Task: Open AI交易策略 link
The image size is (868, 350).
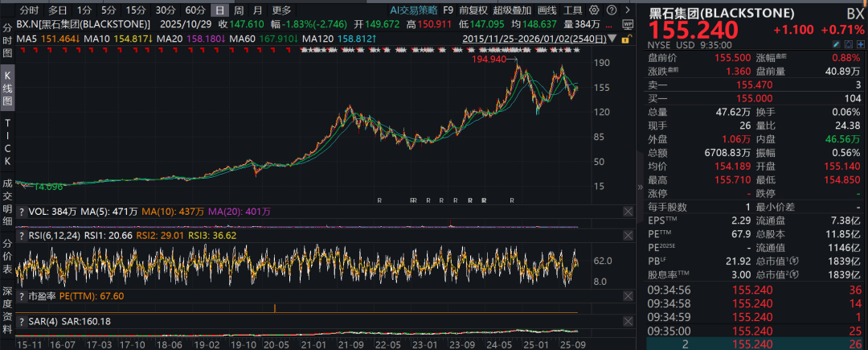Action: [414, 10]
